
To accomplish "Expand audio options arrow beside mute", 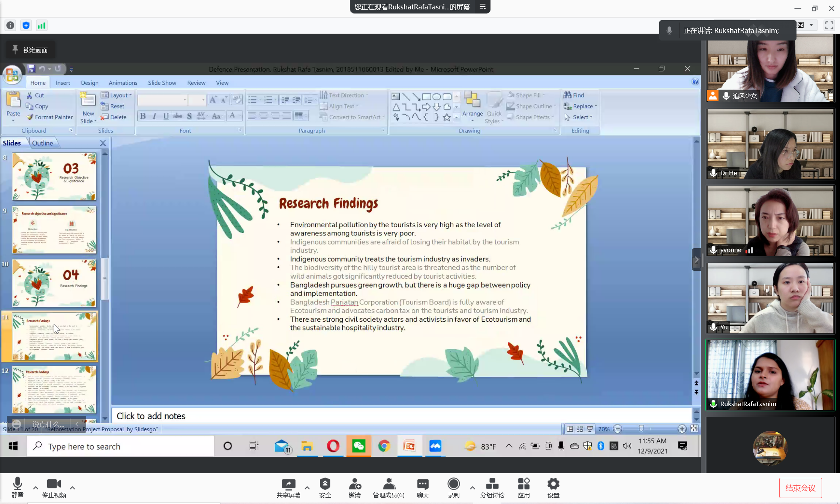I will (36, 488).
